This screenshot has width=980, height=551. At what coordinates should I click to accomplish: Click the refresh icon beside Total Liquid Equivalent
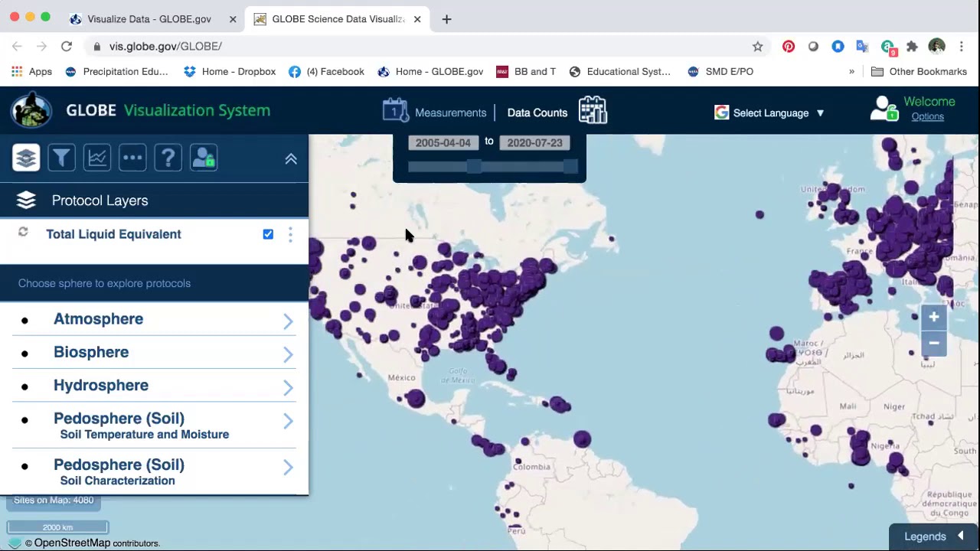(x=23, y=232)
